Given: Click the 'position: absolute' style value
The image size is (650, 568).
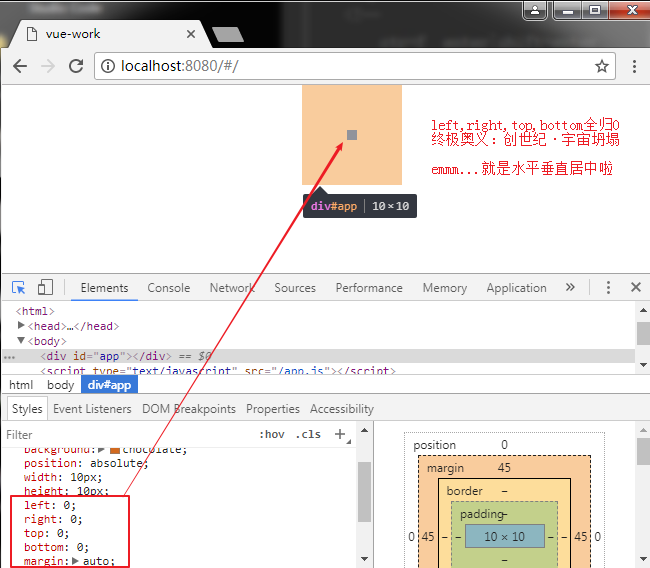Looking at the screenshot, I should click(117, 463).
